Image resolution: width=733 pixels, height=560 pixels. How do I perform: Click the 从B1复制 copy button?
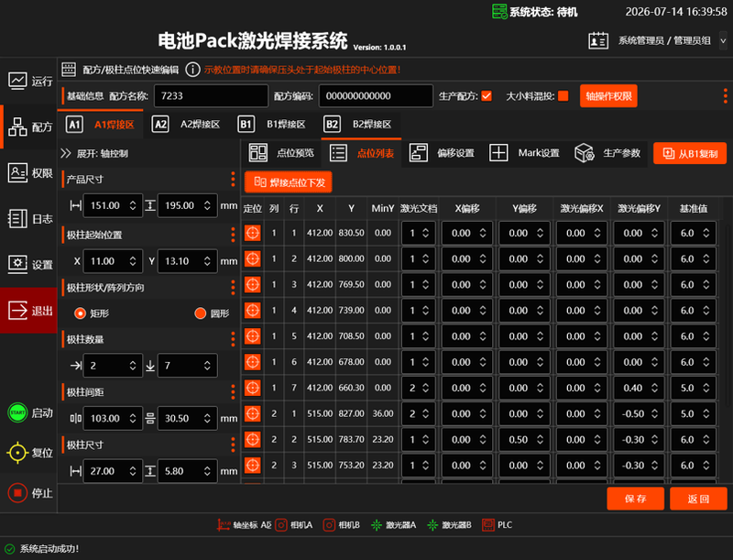tap(690, 153)
